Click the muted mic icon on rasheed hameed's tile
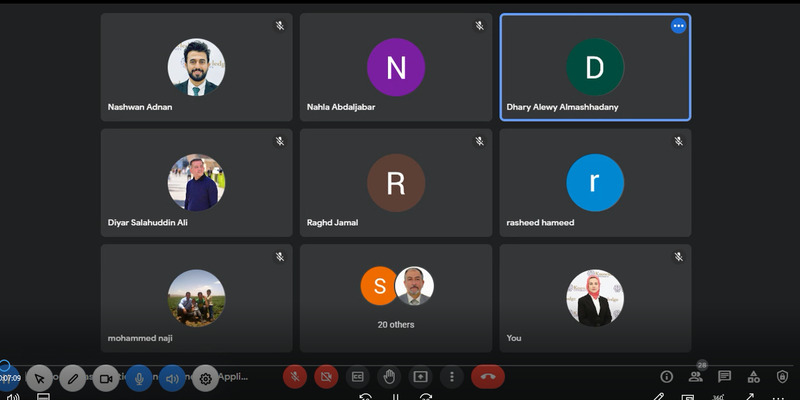Screen dimensions: 800x400 tap(678, 141)
